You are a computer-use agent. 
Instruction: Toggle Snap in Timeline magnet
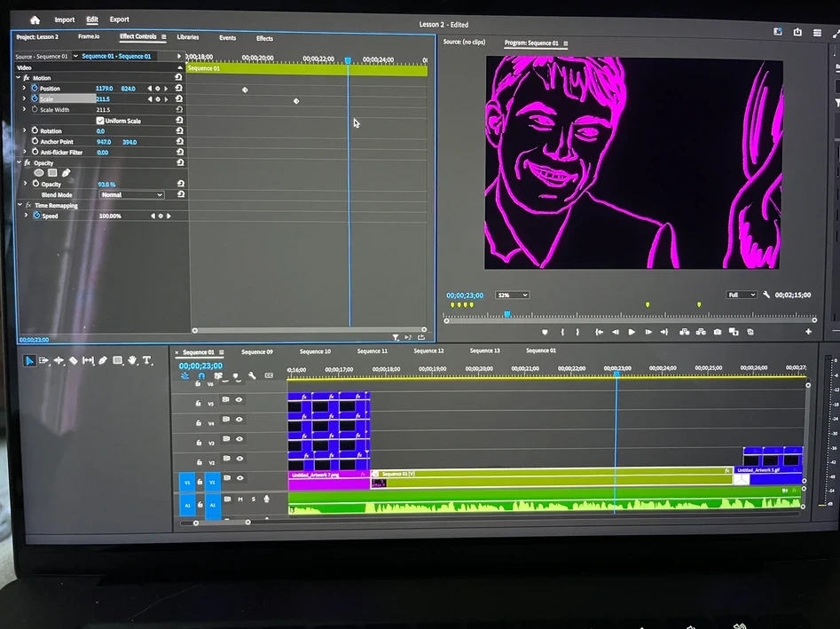(x=201, y=375)
